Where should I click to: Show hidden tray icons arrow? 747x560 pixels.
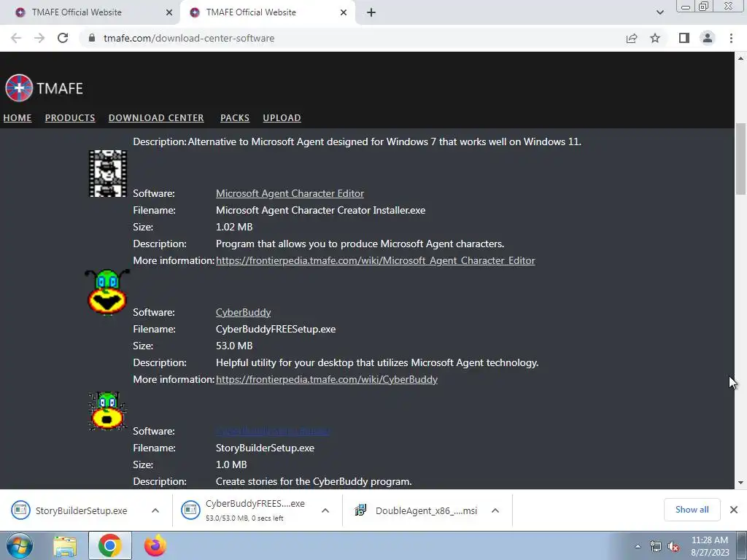click(638, 547)
